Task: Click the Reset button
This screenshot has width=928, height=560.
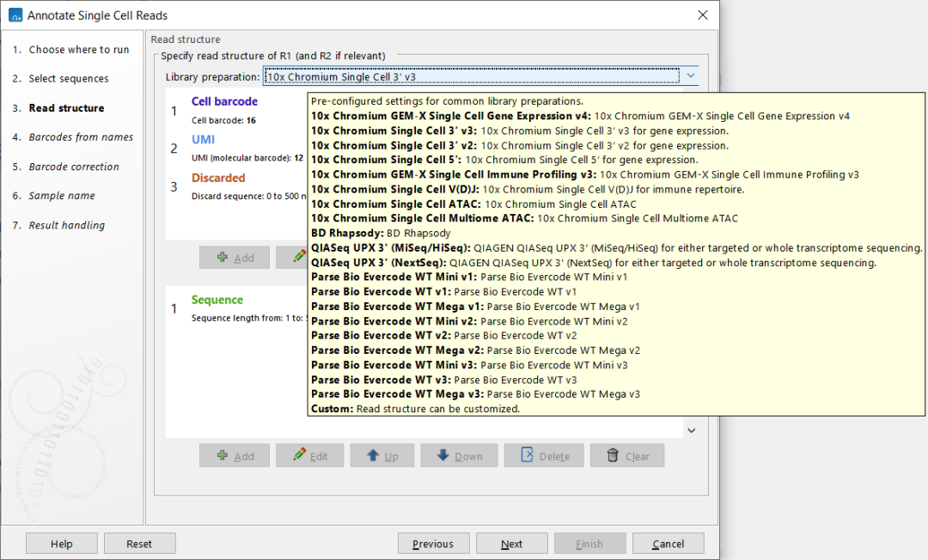Action: pos(140,544)
